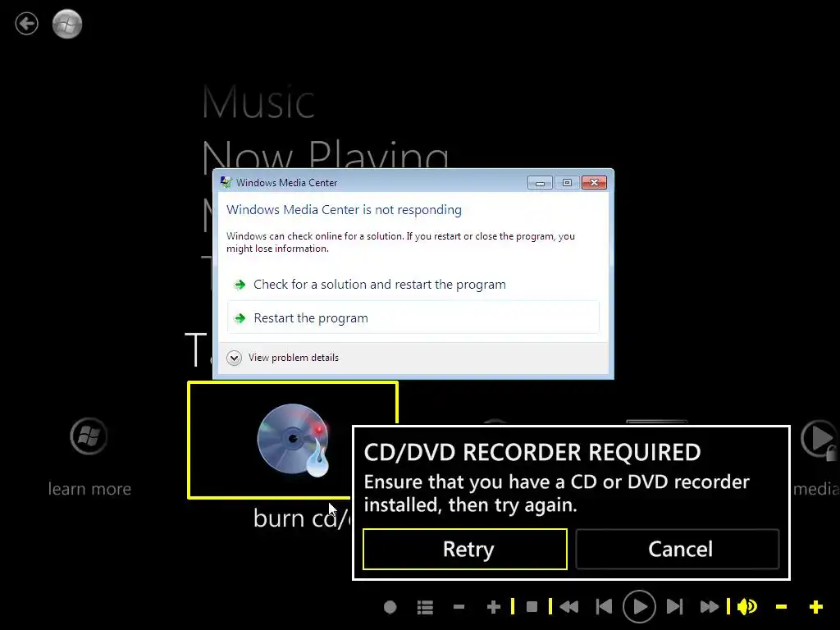840x630 pixels.
Task: Click the media icon at right edge
Action: point(819,440)
